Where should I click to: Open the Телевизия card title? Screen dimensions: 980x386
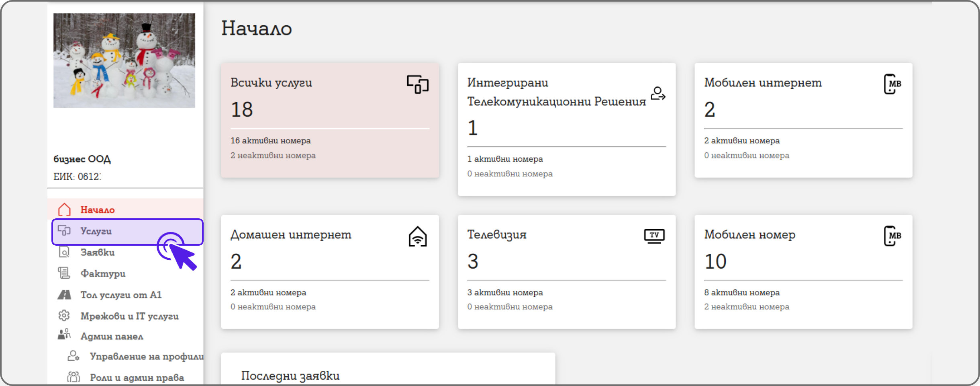(x=497, y=234)
